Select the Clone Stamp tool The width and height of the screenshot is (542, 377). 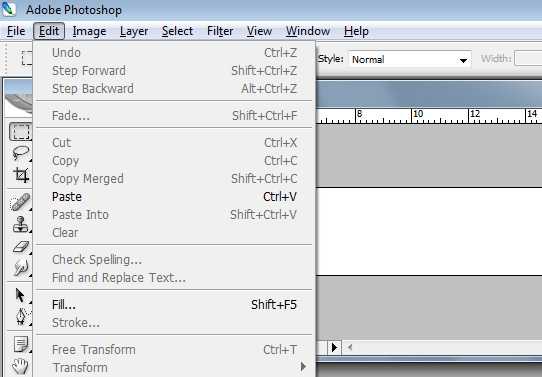tap(21, 224)
